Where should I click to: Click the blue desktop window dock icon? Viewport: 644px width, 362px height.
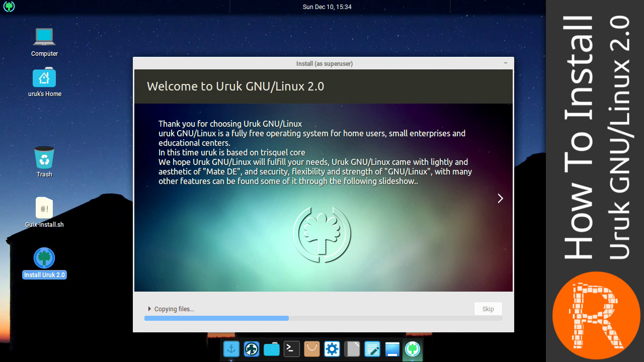pyautogui.click(x=392, y=348)
